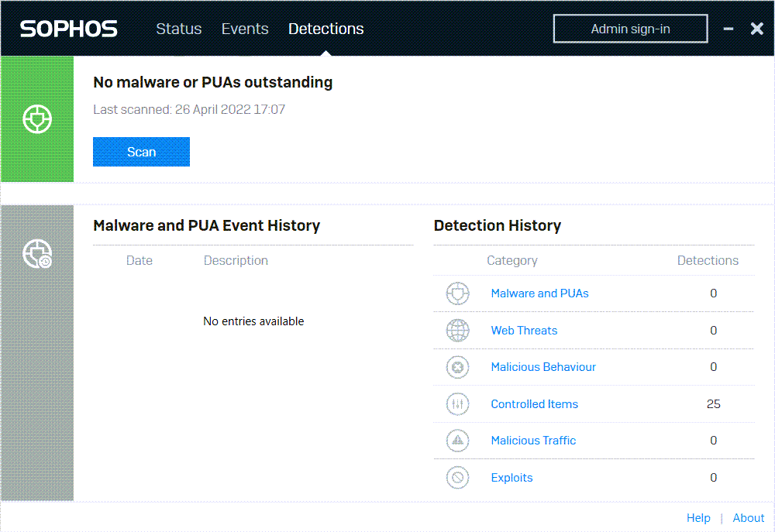Click the Malicious Behaviour icon
Viewport: 775px width, 532px height.
(x=458, y=367)
